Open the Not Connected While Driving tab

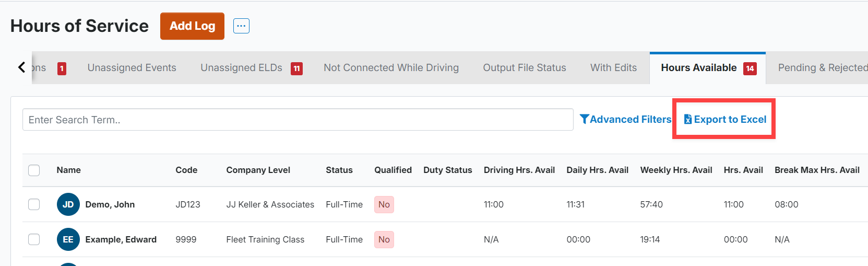(391, 67)
